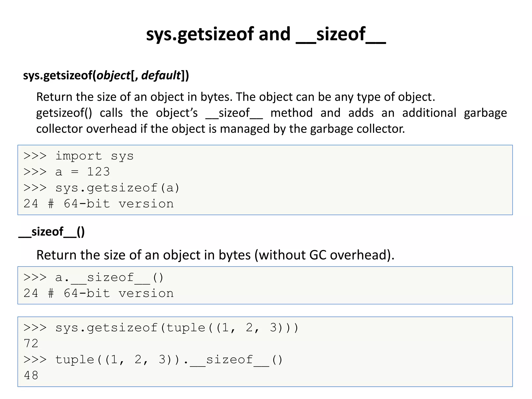The height and width of the screenshot is (399, 532).
Task: Click the "sys.getsizeof(a)" code line
Action: coord(117,188)
